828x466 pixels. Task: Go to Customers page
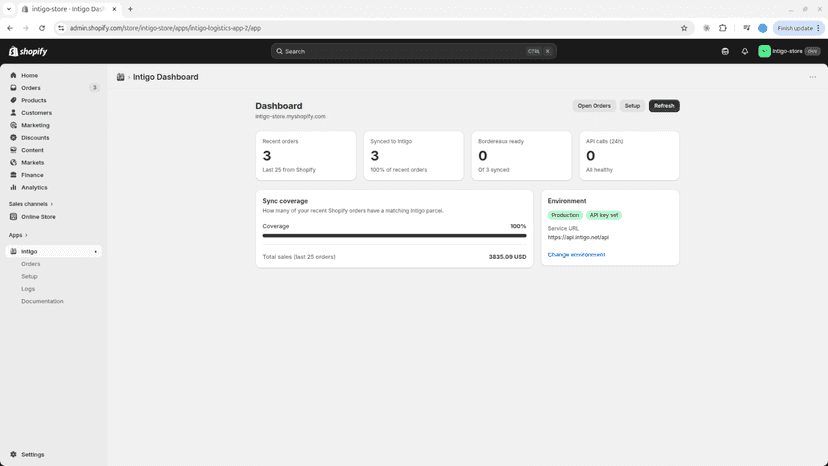36,113
